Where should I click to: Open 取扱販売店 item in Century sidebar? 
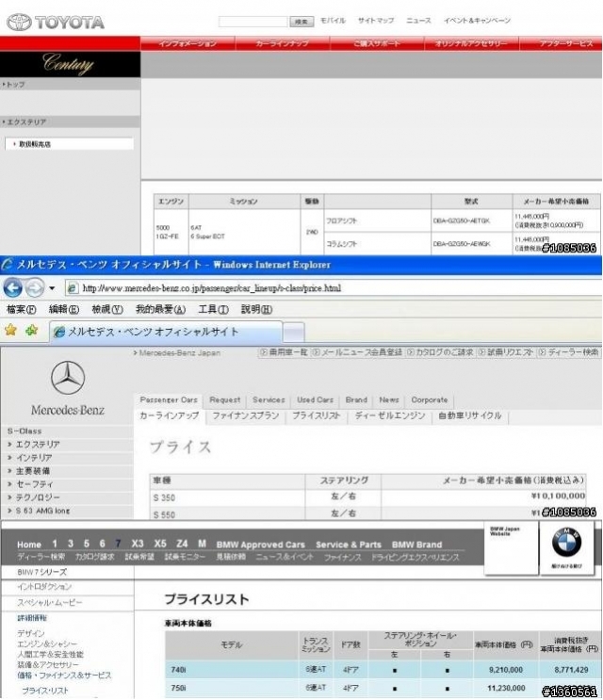(x=69, y=144)
